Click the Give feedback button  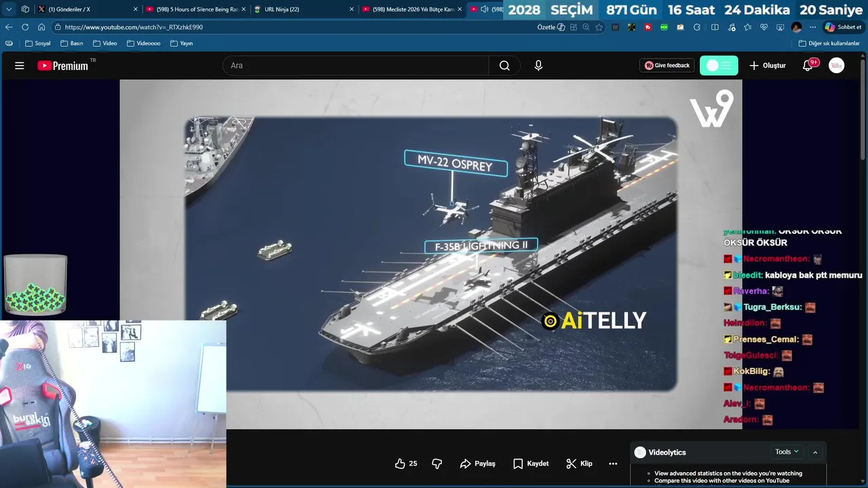point(667,66)
